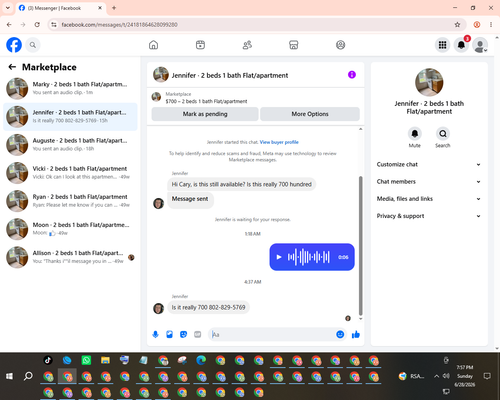Open Allison conversation in list
Screen dimensions: 500x400
(70, 257)
